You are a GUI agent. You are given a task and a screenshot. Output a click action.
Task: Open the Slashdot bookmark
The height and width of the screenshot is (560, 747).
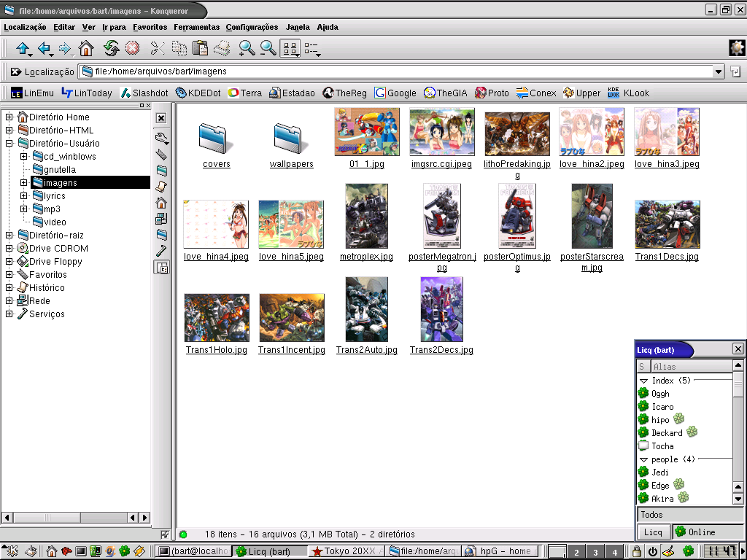click(144, 93)
